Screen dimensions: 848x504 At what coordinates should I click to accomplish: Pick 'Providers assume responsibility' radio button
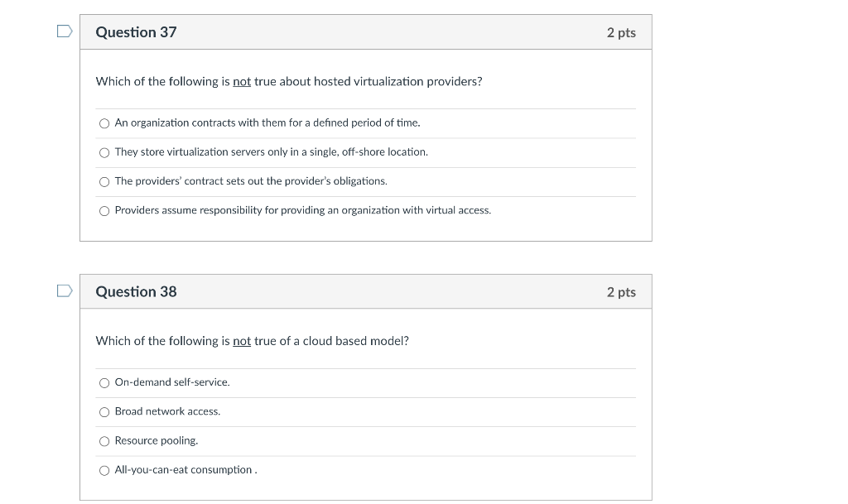click(104, 211)
